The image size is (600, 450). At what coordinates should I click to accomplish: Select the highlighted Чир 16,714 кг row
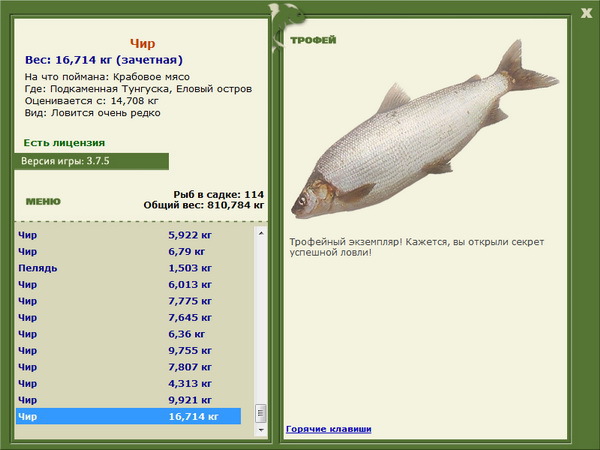[129, 416]
